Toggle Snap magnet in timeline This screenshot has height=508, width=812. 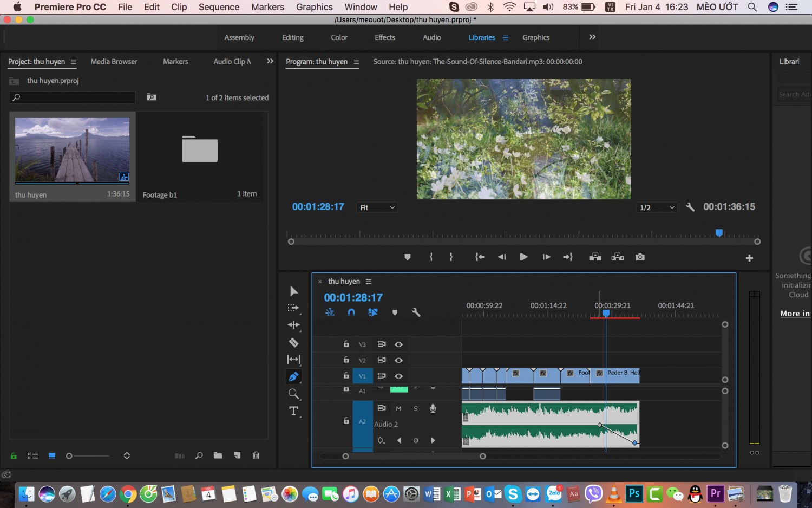tap(351, 312)
